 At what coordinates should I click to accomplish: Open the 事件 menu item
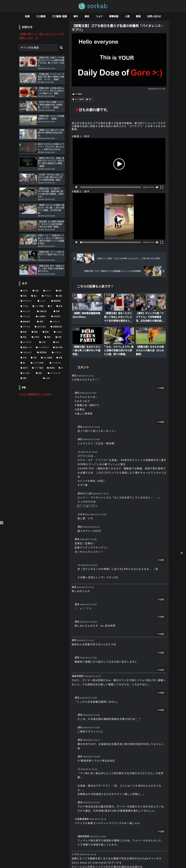point(76,16)
